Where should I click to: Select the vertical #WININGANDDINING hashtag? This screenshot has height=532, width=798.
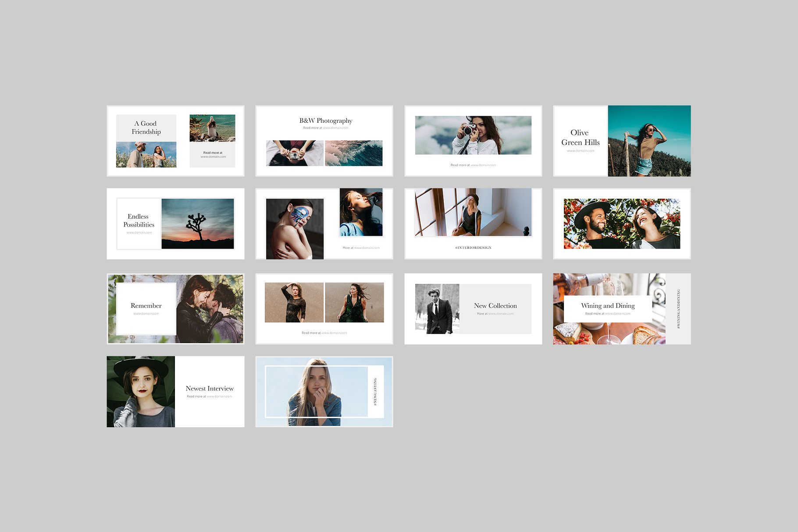click(678, 309)
